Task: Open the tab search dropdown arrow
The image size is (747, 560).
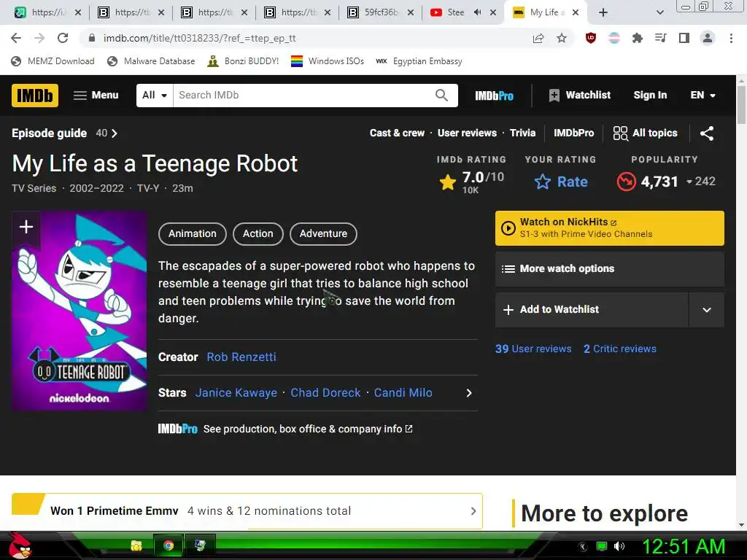Action: [x=659, y=13]
